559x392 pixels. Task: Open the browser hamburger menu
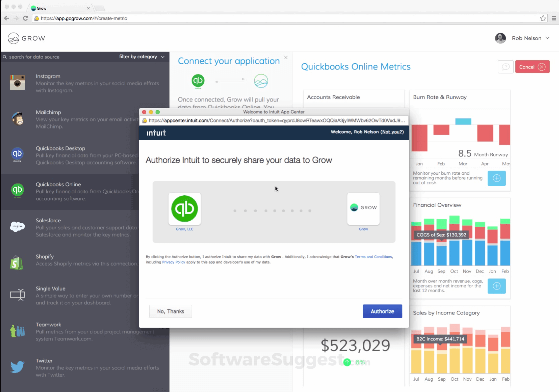pyautogui.click(x=554, y=18)
